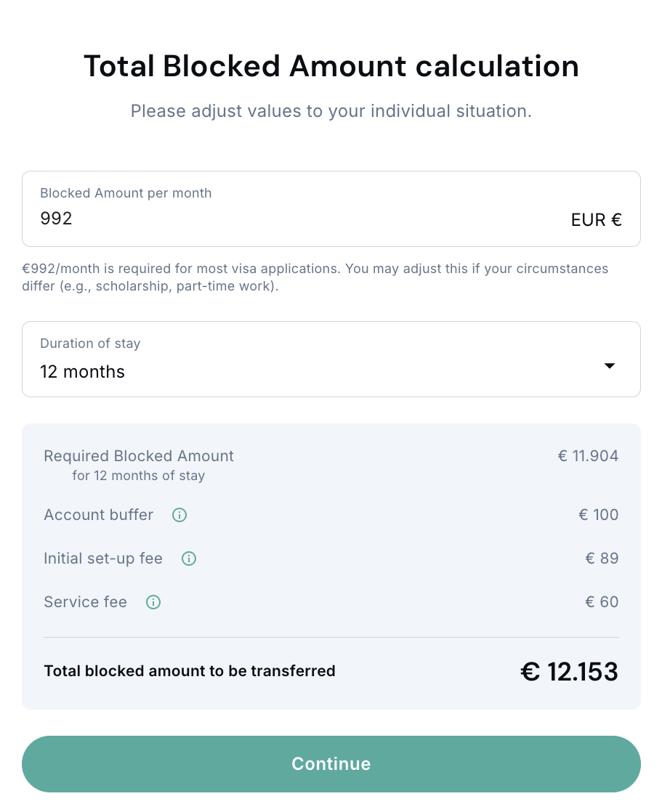Click the EUR € currency label
This screenshot has width=670, height=812.
(x=596, y=220)
